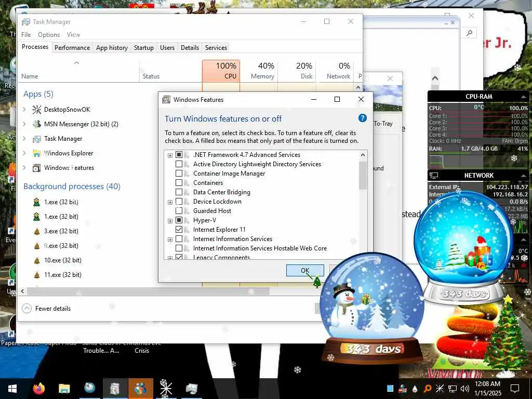Click the tree icon for 11.exe process
Screen dimensions: 532x399
(37, 275)
